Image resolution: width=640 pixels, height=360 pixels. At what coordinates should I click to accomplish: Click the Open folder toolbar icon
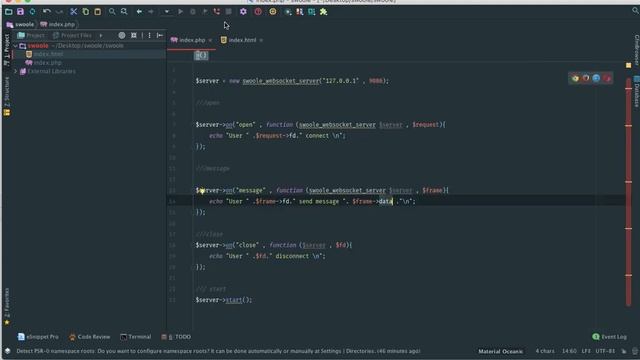tap(9, 12)
